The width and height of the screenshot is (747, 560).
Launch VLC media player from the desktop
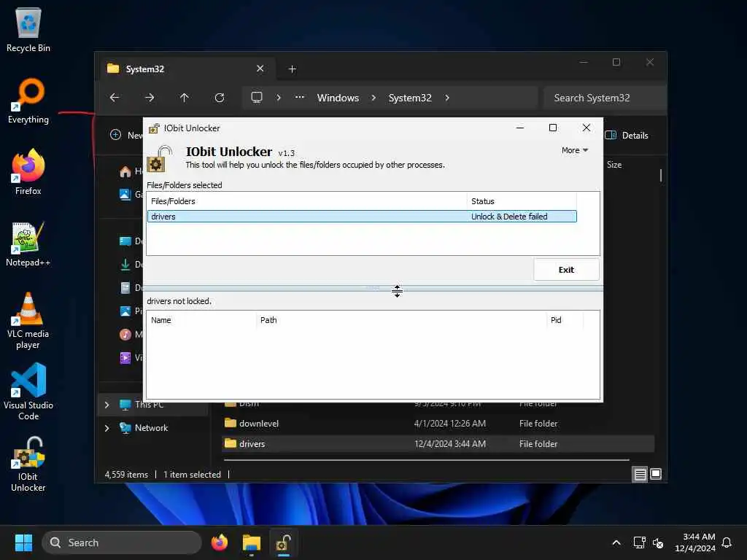[28, 321]
